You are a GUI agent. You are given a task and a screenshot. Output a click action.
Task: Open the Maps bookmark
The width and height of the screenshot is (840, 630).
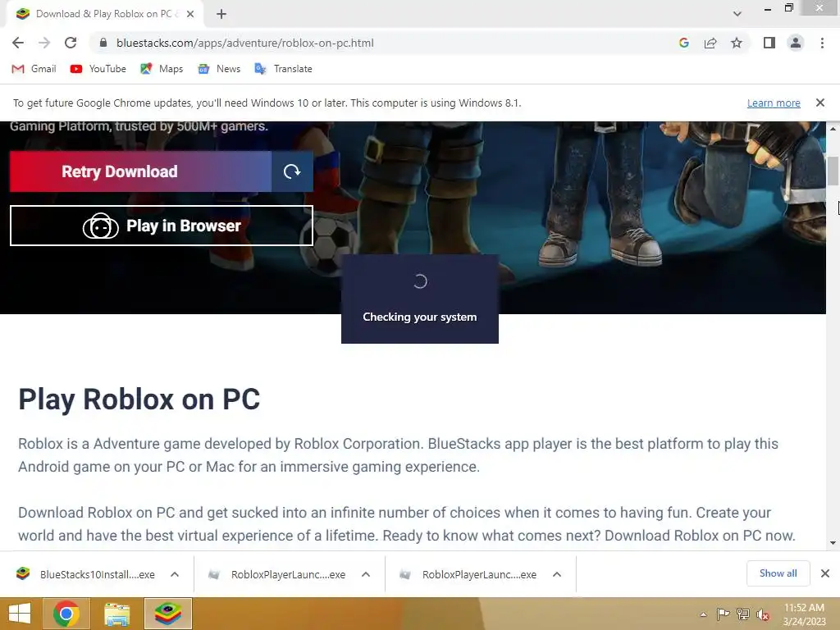point(162,69)
